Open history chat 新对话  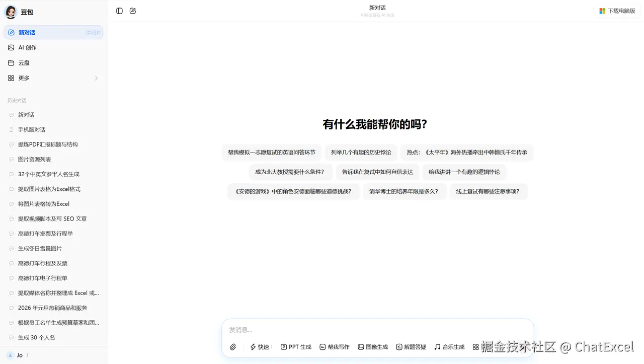[53, 115]
